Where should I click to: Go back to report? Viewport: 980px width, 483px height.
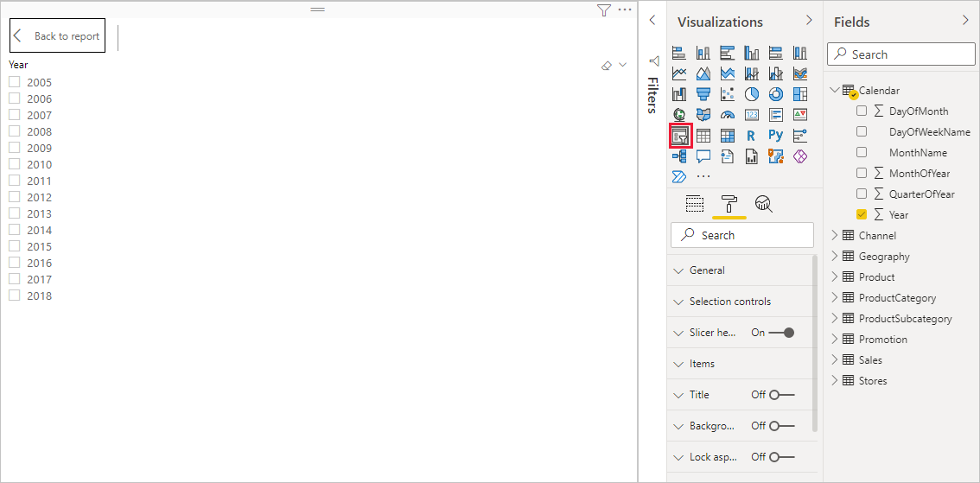(57, 36)
